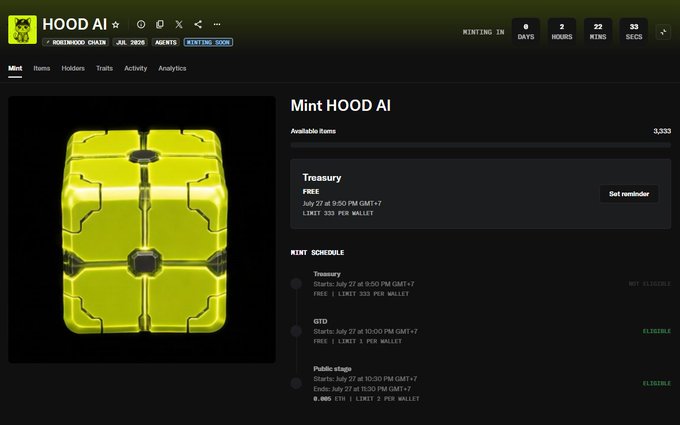
Task: Open the more options ellipsis menu
Action: pos(217,24)
